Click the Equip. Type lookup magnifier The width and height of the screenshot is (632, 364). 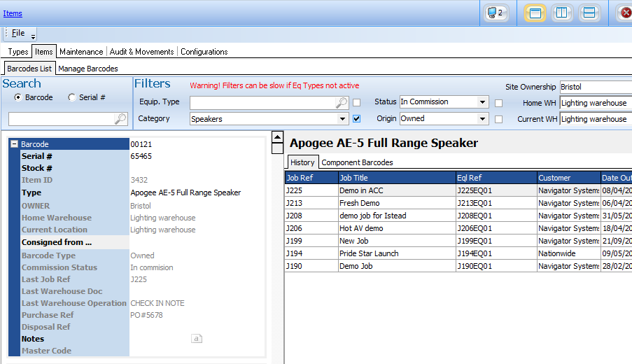click(342, 103)
